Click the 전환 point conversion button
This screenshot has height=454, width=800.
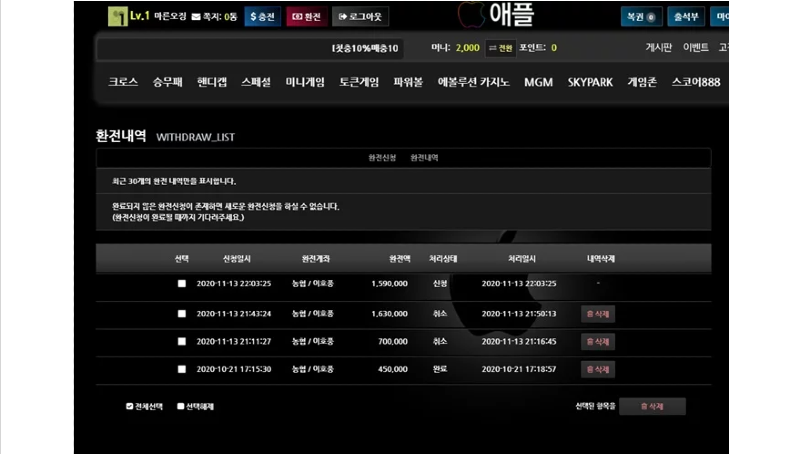point(500,48)
